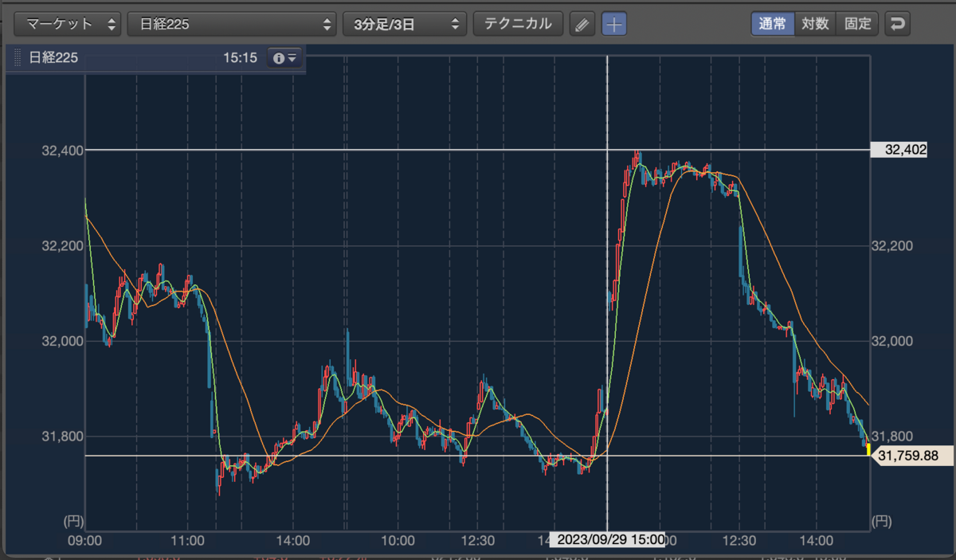Image resolution: width=956 pixels, height=560 pixels.
Task: Click the right 32,200 axis label
Action: click(x=893, y=245)
